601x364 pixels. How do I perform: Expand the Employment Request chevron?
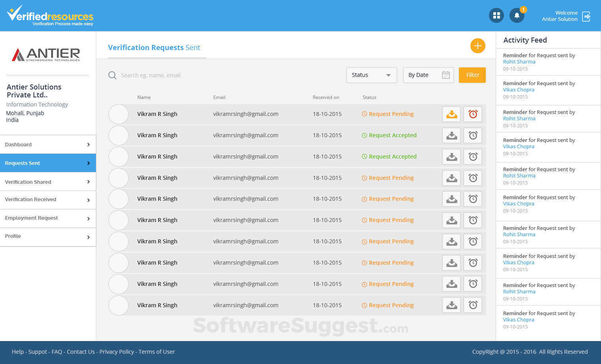[88, 218]
